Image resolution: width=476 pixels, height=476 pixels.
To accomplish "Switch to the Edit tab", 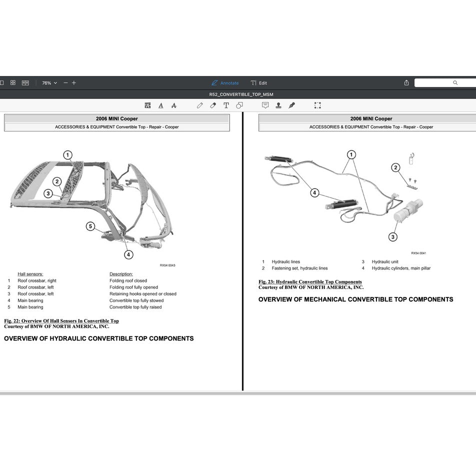I will point(259,82).
